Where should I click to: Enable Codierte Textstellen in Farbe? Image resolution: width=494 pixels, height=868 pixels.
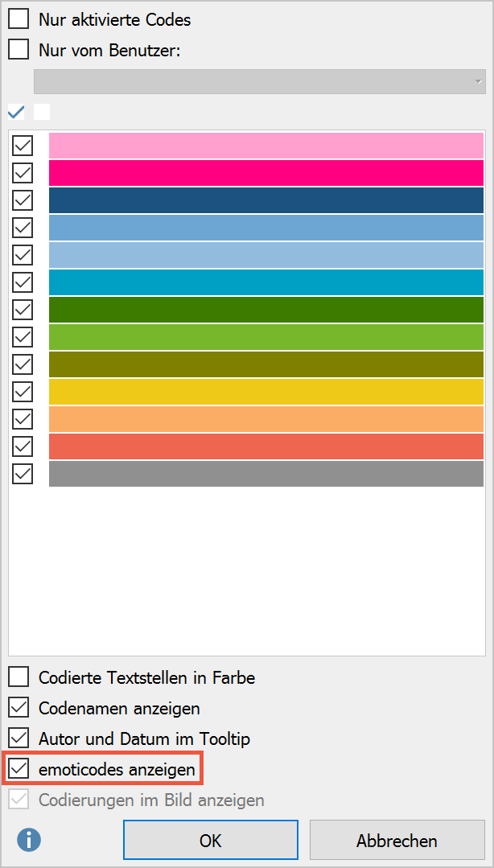point(19,677)
